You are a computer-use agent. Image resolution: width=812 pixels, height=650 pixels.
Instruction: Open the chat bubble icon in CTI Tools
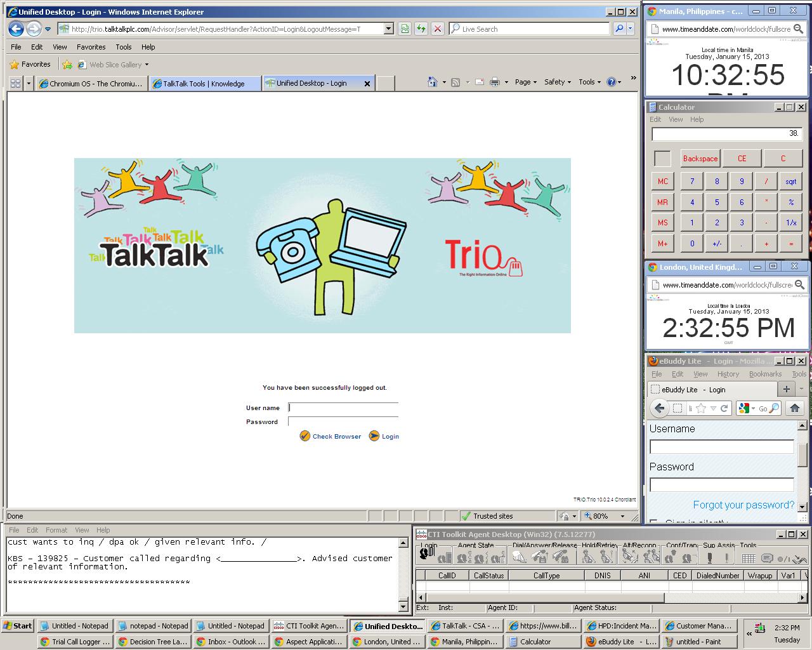[x=767, y=559]
